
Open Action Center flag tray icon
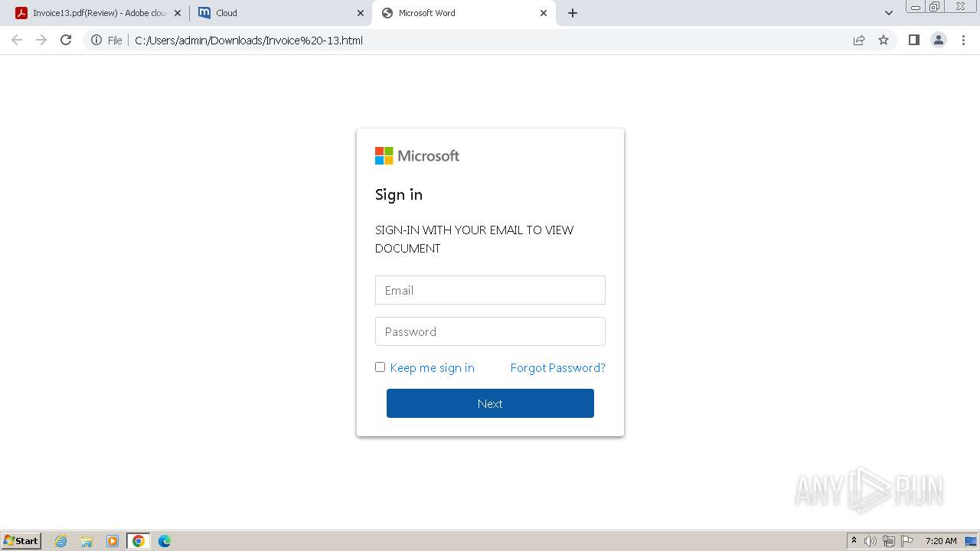[x=907, y=541]
